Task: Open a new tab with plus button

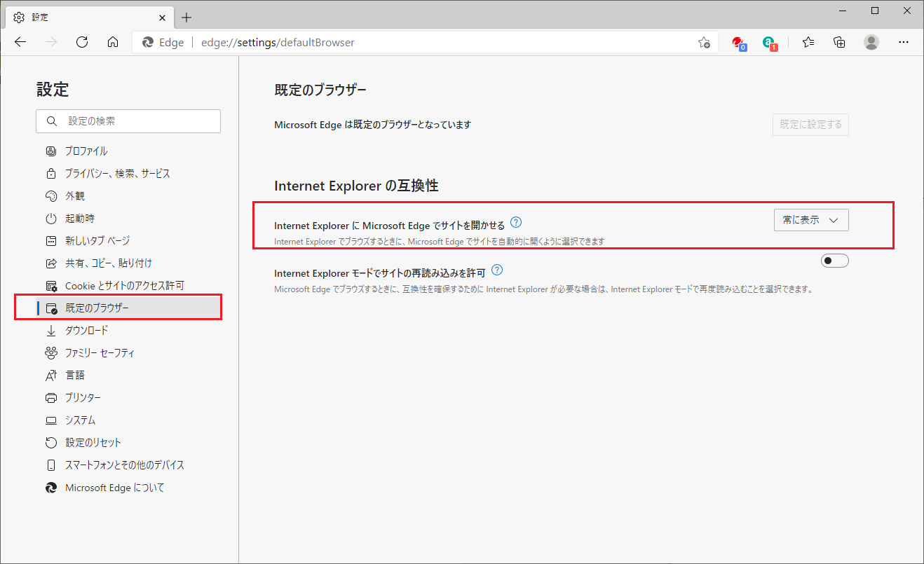Action: coord(186,18)
